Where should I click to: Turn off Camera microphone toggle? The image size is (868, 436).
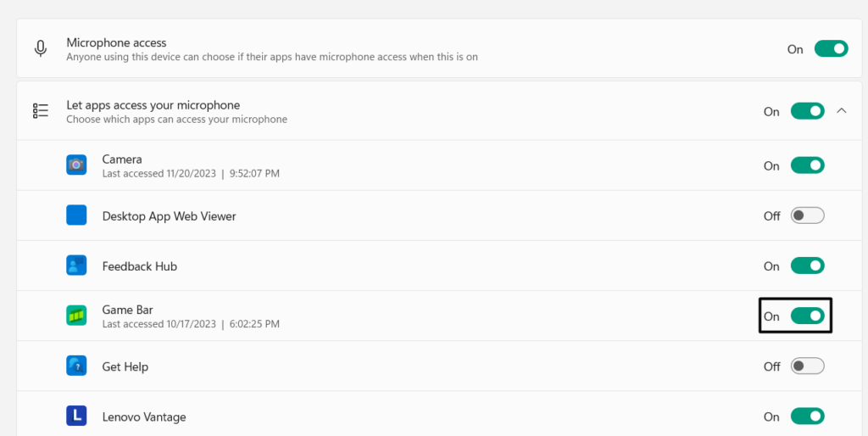point(807,165)
